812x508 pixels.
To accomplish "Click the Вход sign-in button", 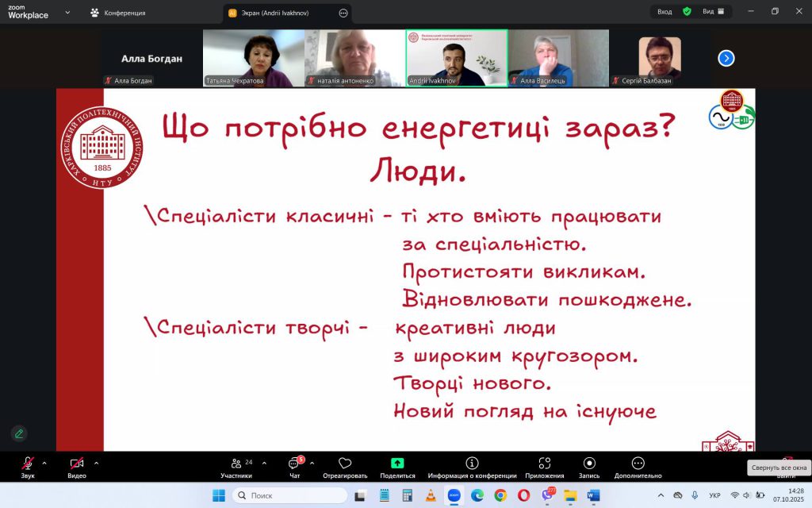I will point(665,11).
